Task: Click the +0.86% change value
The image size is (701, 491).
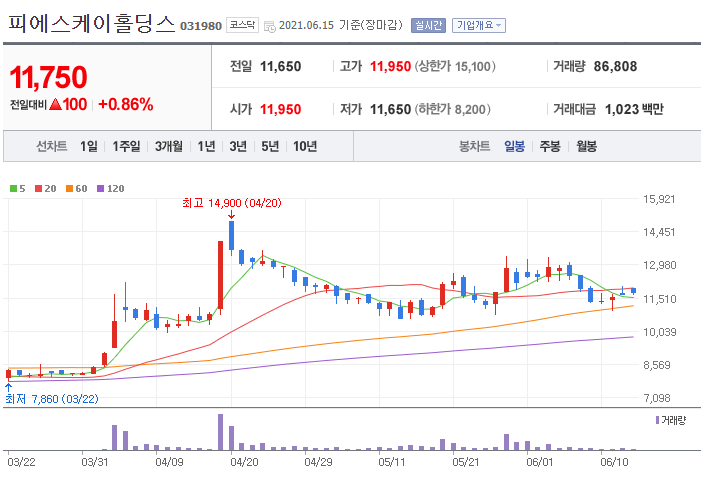Action: click(x=126, y=105)
